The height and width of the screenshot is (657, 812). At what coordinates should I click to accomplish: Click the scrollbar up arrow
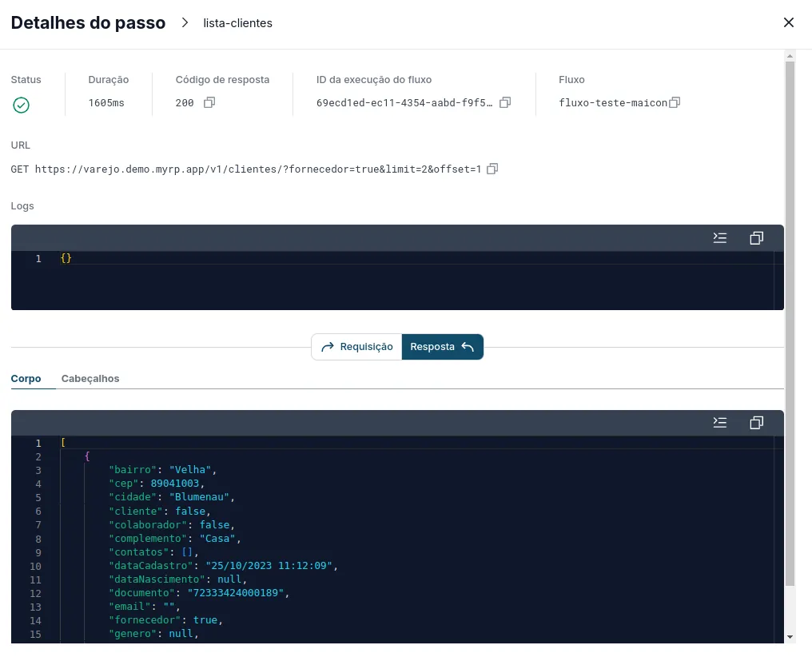[x=790, y=56]
